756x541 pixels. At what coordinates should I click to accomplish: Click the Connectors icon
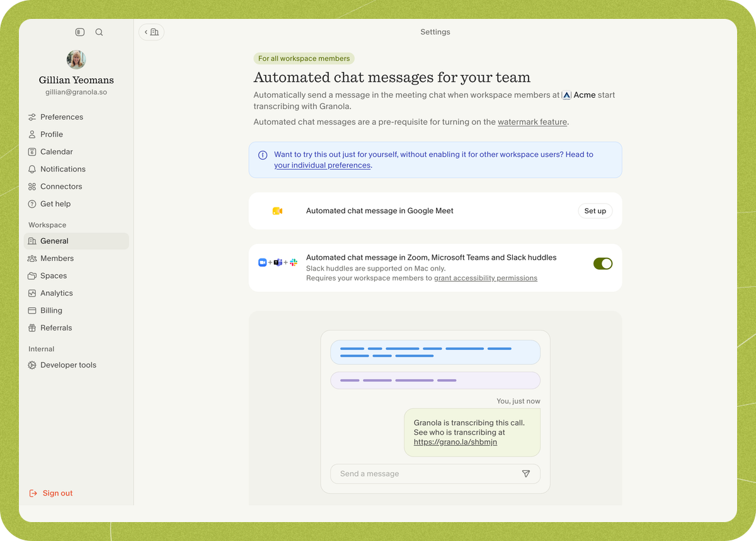(32, 187)
